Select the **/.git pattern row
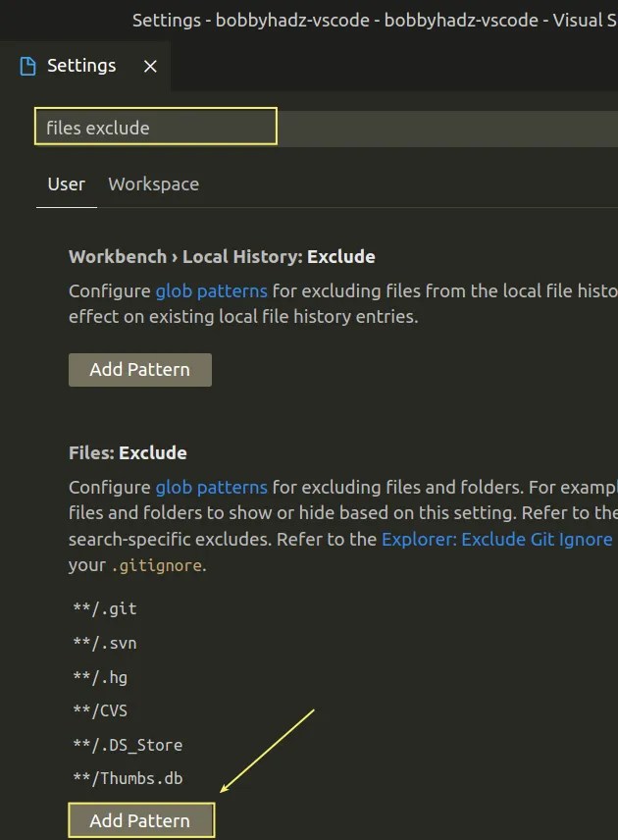 (105, 609)
